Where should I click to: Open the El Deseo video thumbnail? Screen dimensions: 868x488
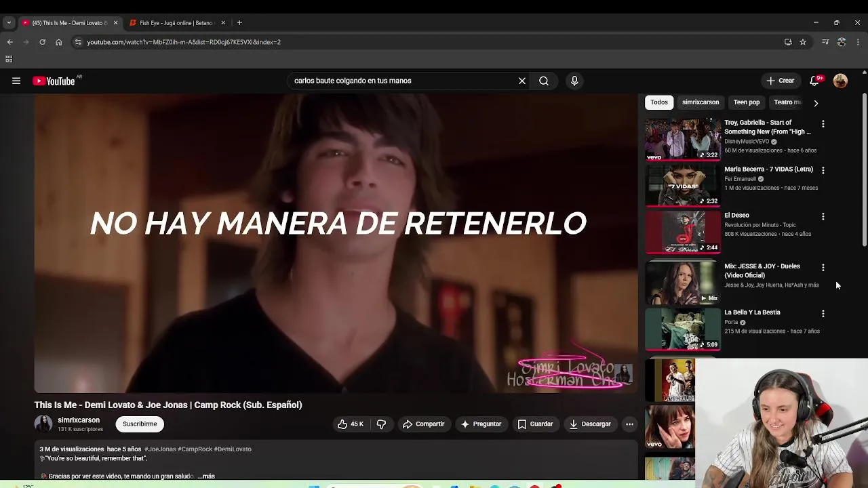(x=683, y=232)
